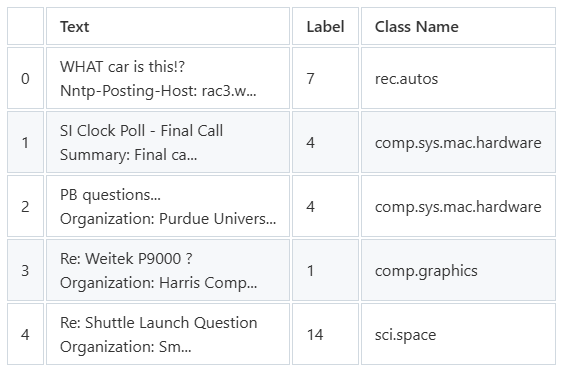Select the row index 4 cell
565x373 pixels.
point(25,334)
